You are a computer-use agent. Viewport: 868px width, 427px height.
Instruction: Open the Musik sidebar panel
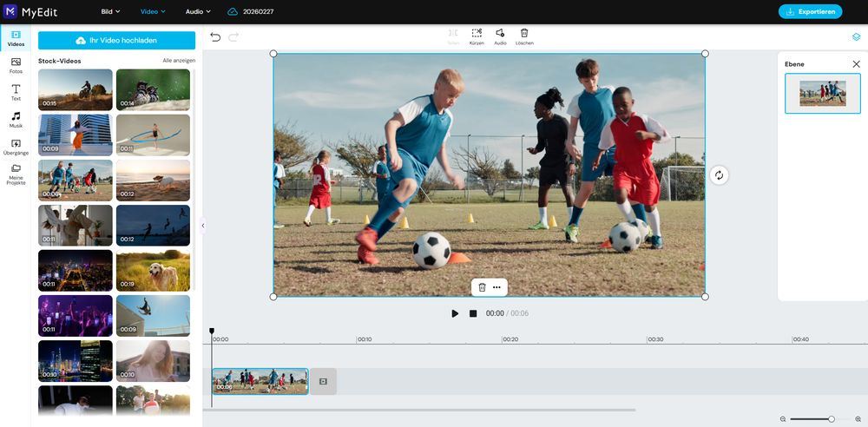coord(16,120)
